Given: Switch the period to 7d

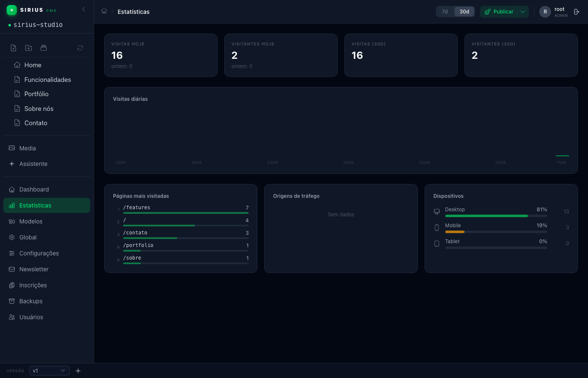Looking at the screenshot, I should [x=445, y=12].
